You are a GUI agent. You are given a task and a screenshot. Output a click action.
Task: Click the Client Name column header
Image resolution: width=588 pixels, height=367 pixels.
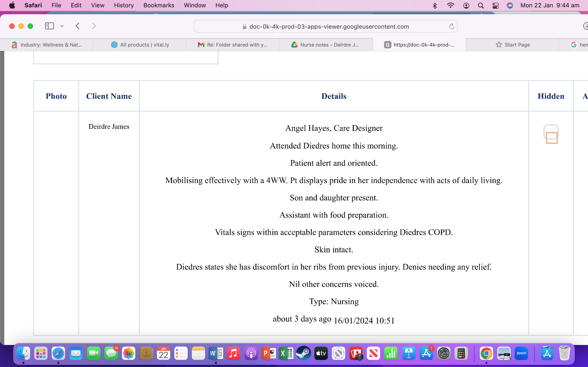click(109, 96)
